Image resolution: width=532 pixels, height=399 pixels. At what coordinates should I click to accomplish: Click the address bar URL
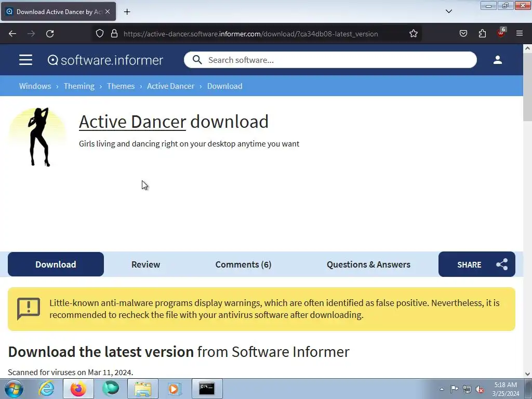pyautogui.click(x=251, y=34)
